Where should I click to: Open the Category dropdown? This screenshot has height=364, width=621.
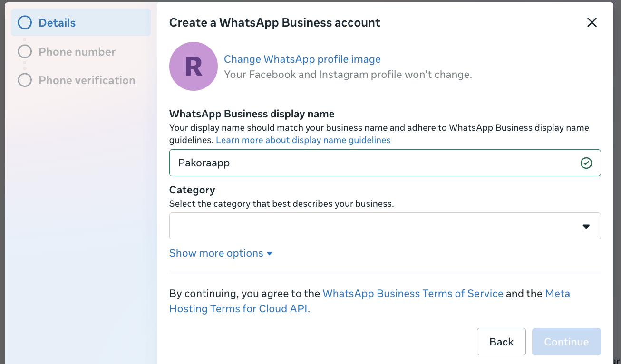coord(385,226)
